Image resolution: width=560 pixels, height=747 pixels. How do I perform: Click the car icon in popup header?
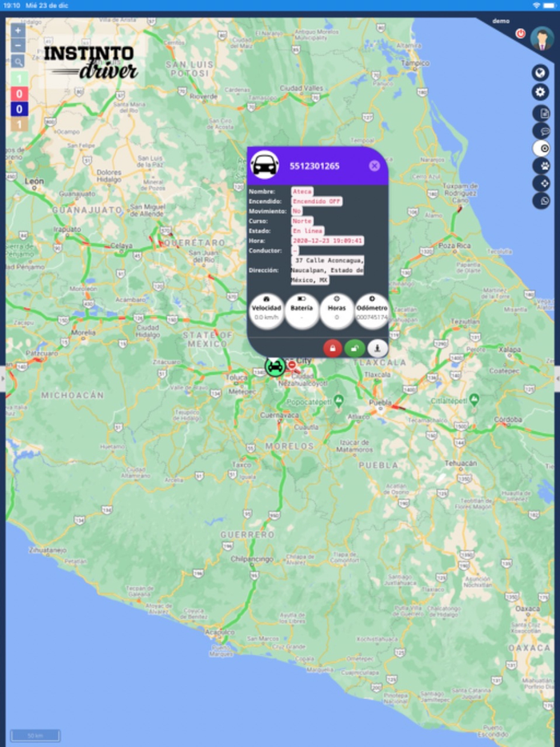point(265,165)
